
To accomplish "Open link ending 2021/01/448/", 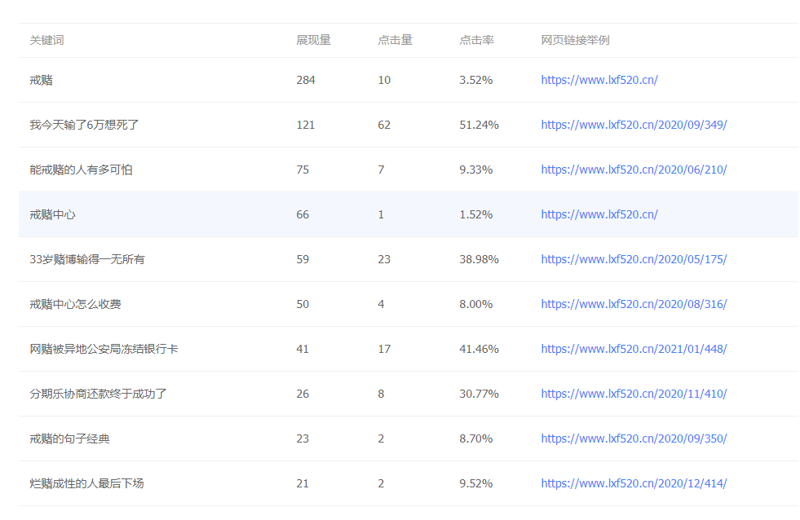I will (633, 349).
